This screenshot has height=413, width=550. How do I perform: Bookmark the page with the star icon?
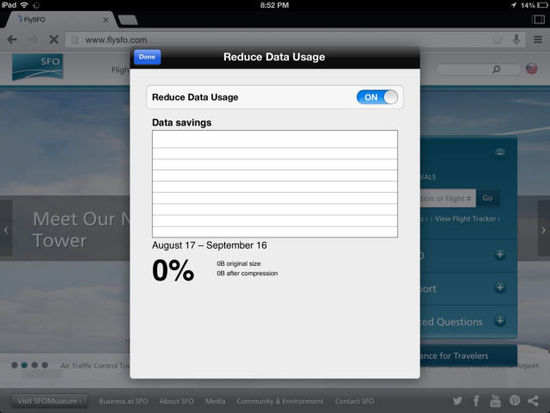pyautogui.click(x=497, y=40)
